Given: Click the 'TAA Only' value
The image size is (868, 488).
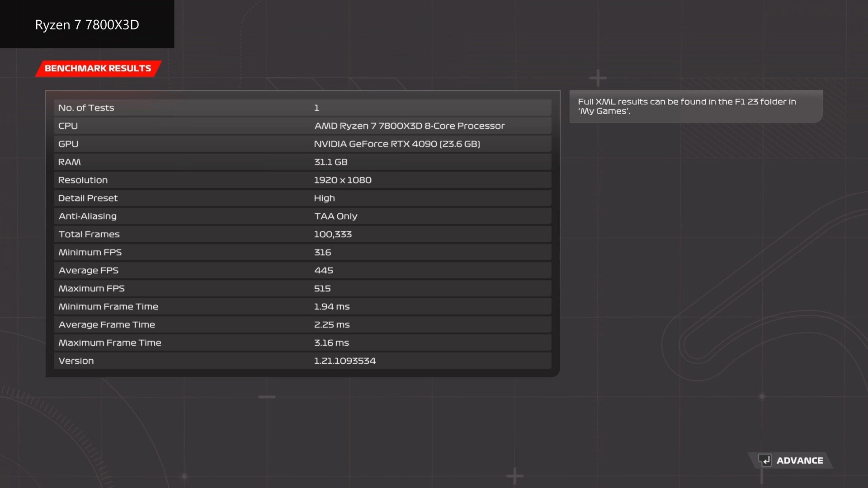Looking at the screenshot, I should (x=336, y=216).
